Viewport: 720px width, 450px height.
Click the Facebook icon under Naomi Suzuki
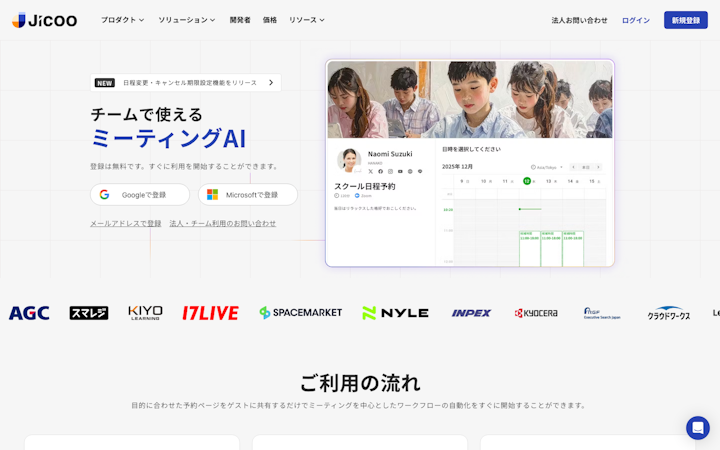[380, 171]
